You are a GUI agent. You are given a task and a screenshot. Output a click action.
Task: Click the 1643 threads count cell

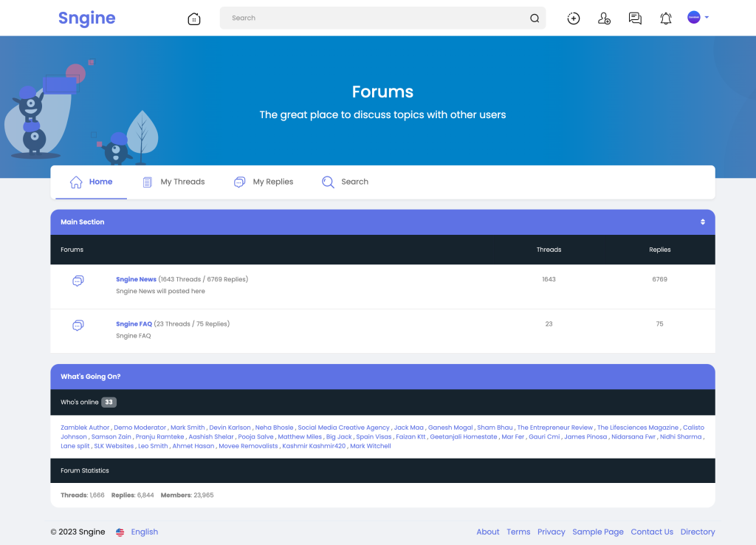coord(549,279)
